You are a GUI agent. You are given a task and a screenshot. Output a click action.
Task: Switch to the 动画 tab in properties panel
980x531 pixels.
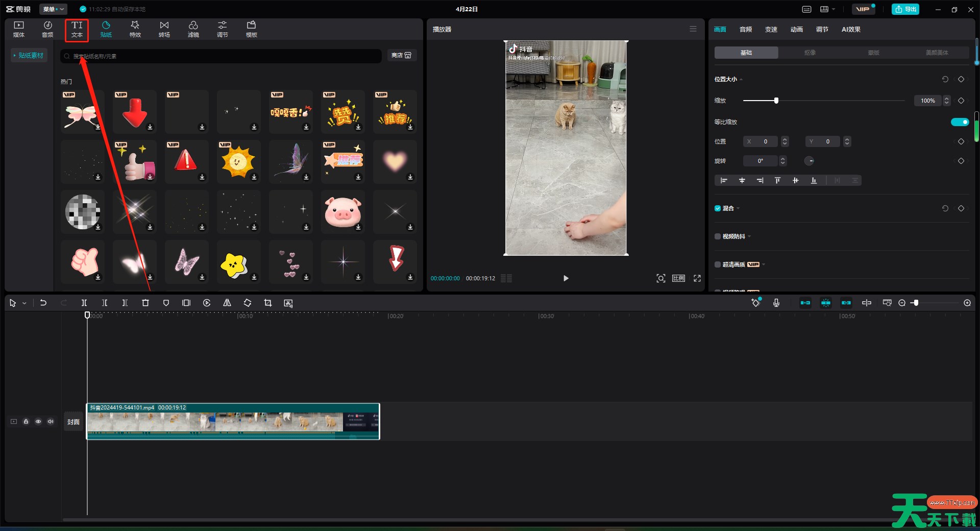tap(796, 30)
